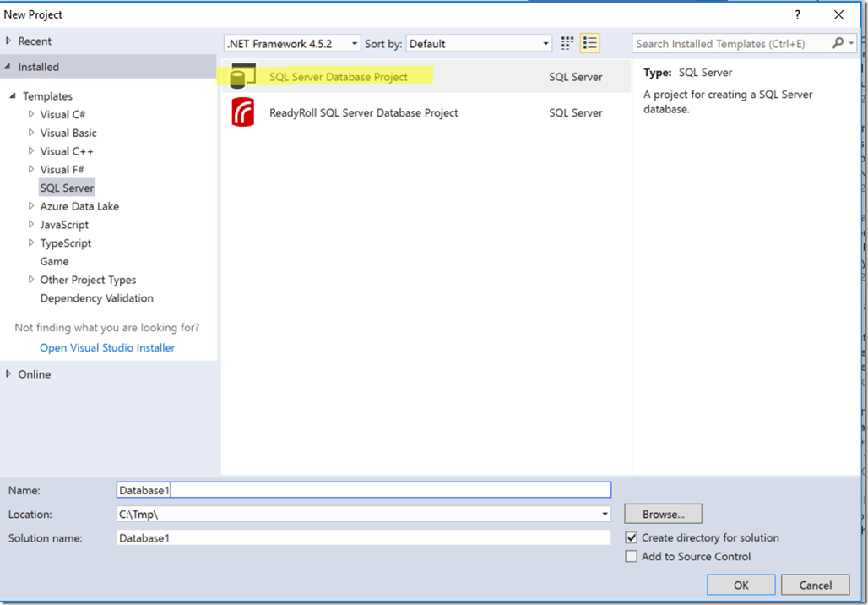Collapse the Templates tree node

[x=12, y=95]
